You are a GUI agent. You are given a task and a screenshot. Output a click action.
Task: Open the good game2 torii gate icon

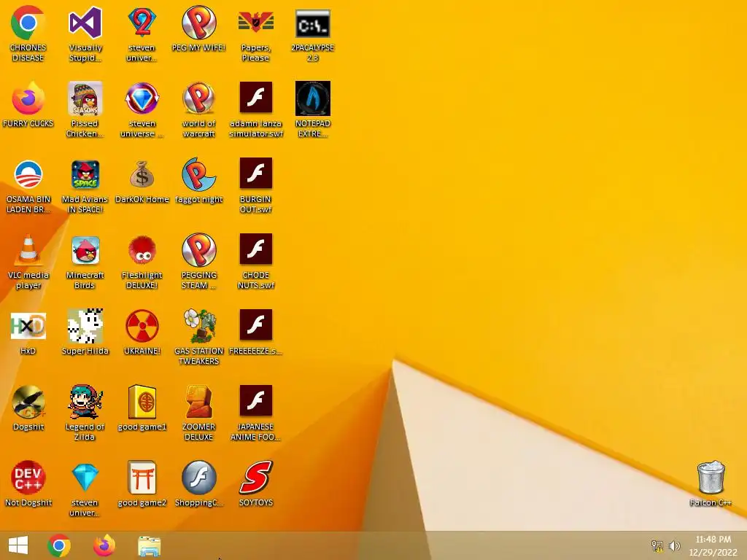coord(142,478)
